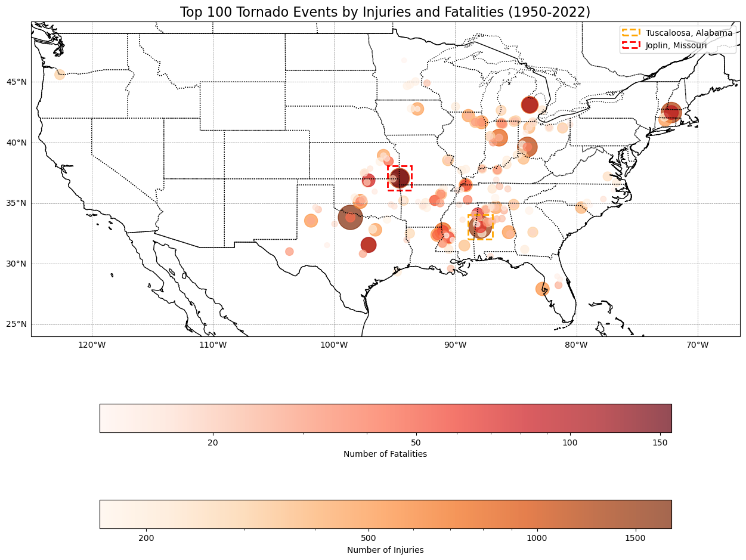Click the 50 tick on fatalities colorbar

click(416, 443)
